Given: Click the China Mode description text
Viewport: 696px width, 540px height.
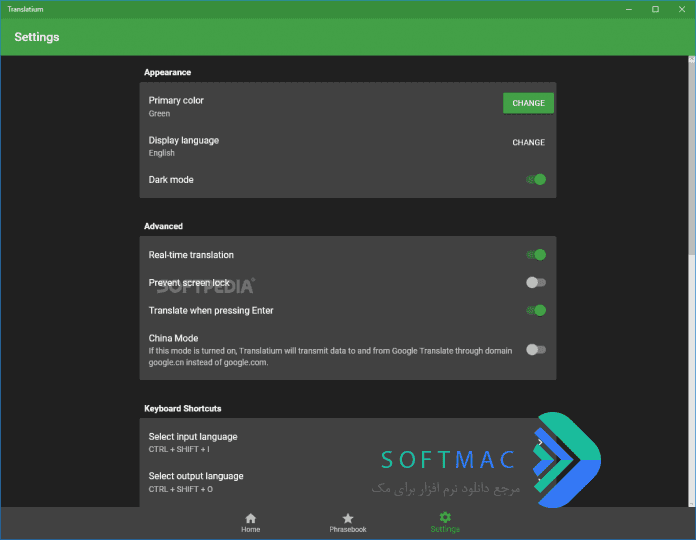Looking at the screenshot, I should coord(330,357).
